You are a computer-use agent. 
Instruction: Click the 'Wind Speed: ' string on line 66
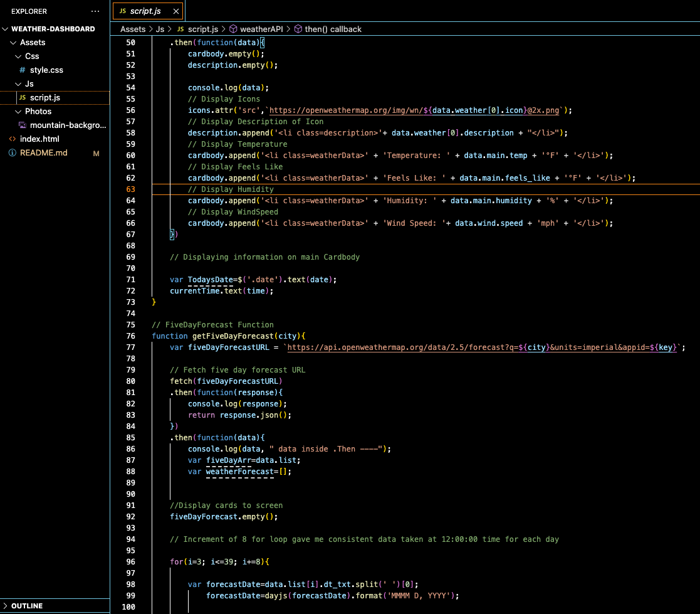[412, 223]
